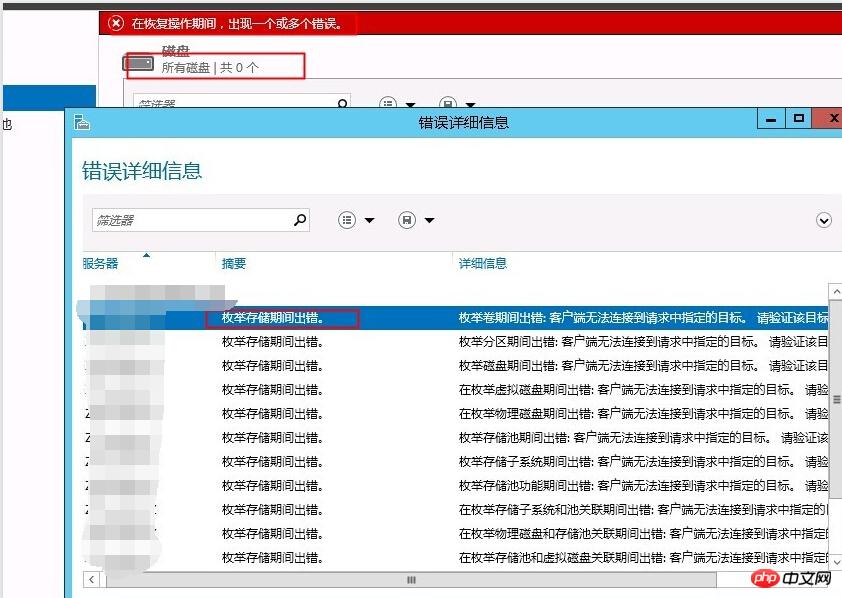
Task: Click the horizontal scrollbar left arrow
Action: tap(91, 580)
